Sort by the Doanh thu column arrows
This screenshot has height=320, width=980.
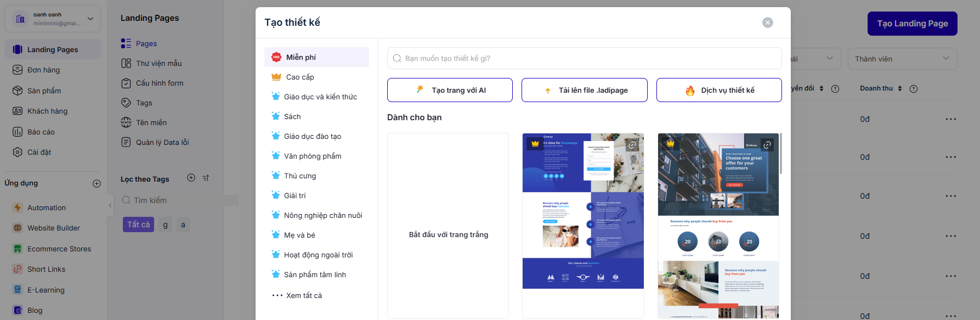(900, 88)
